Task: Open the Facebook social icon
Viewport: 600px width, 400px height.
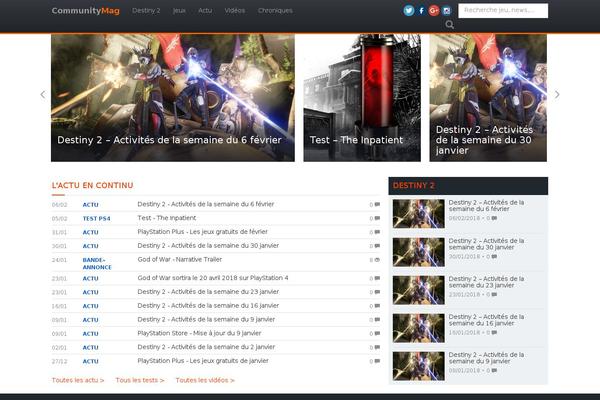Action: [421, 11]
